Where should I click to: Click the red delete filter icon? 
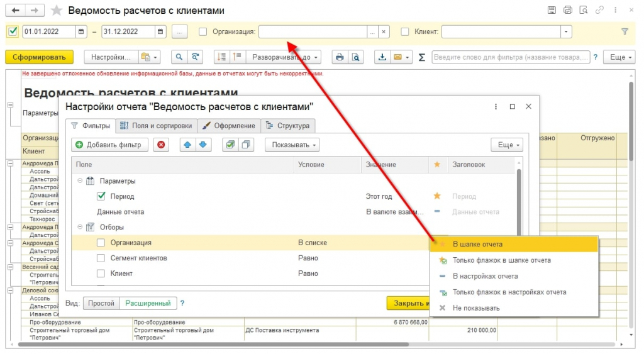coord(161,145)
